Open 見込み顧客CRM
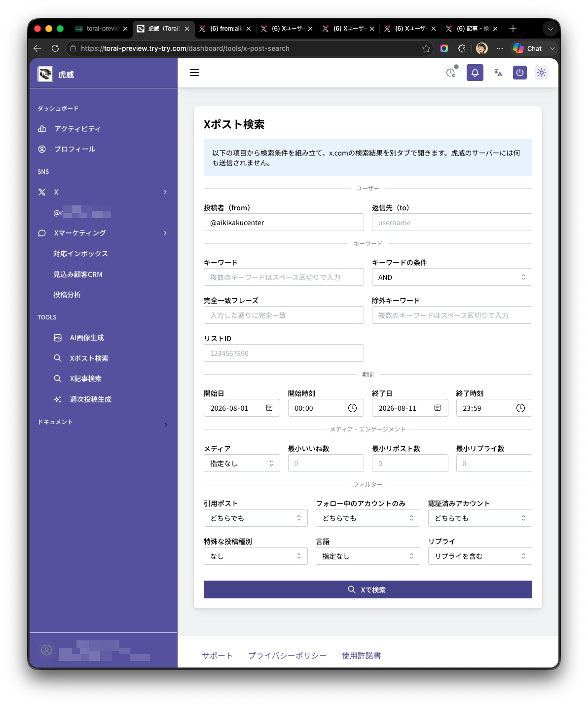Viewport: 588px width, 706px height. [x=78, y=275]
